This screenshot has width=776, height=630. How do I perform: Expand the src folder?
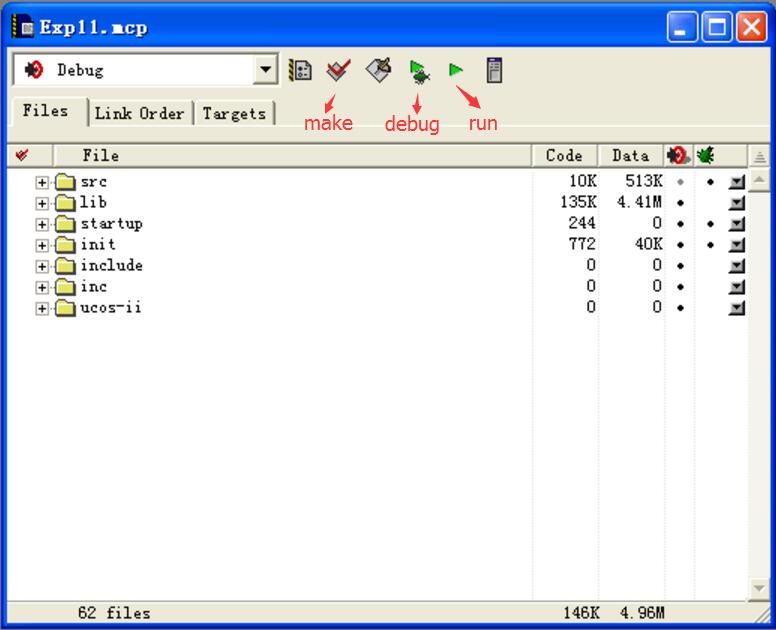click(x=42, y=183)
